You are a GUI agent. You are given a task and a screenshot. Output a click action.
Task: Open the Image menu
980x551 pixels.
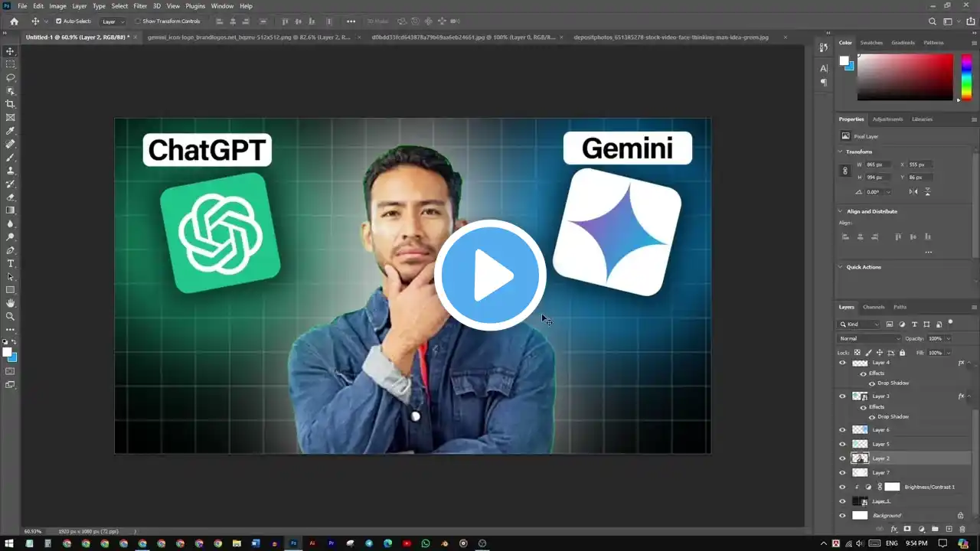tap(57, 6)
